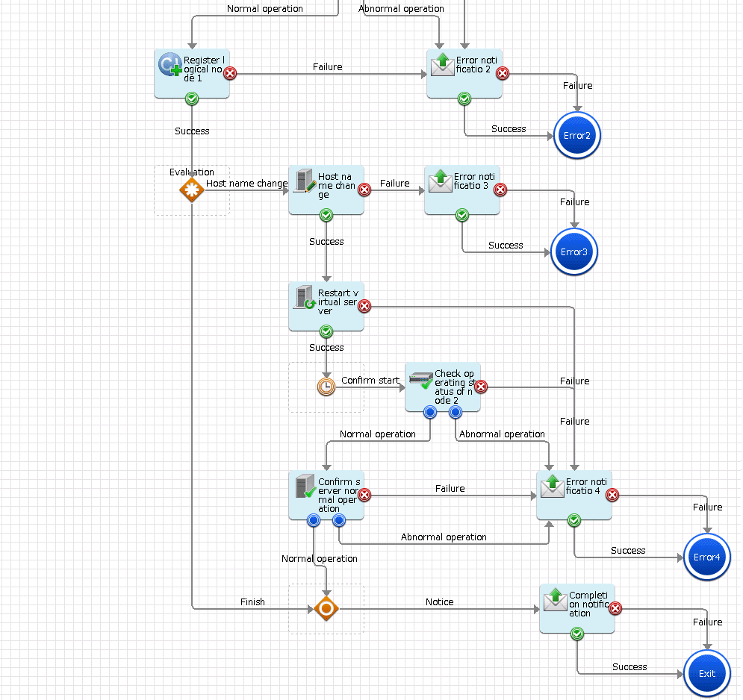The width and height of the screenshot is (743, 700).
Task: Click failure connector on Error notificatio 4
Action: (x=612, y=496)
